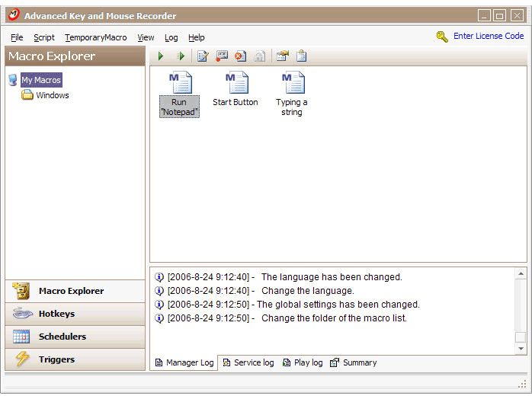Click the quick play icon with dotted arrow
This screenshot has height=399, width=532.
click(x=181, y=56)
